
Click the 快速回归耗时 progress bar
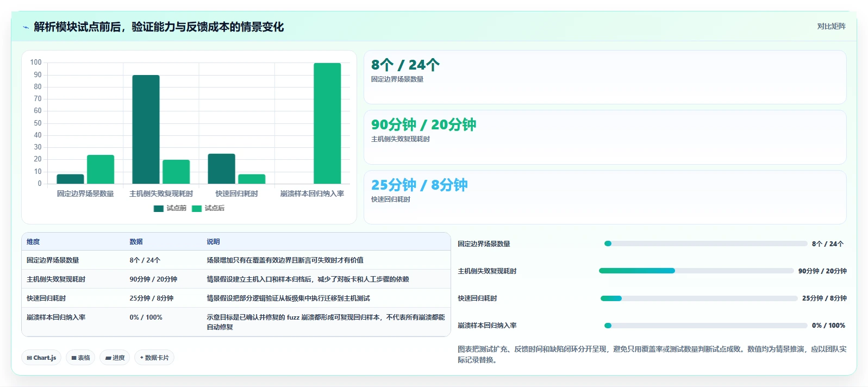pyautogui.click(x=699, y=298)
